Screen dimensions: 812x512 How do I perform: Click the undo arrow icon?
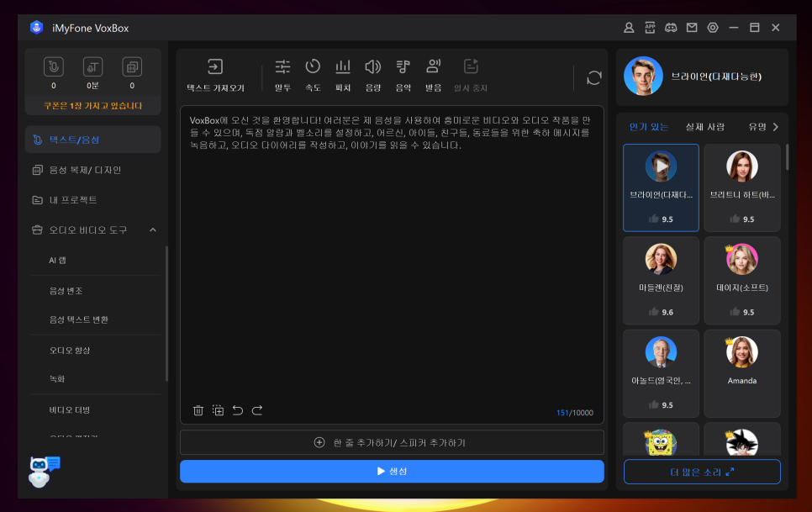[238, 410]
